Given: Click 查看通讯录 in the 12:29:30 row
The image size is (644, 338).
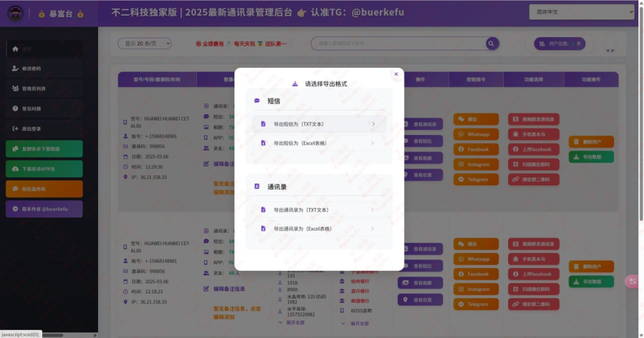Looking at the screenshot, I should (x=422, y=124).
